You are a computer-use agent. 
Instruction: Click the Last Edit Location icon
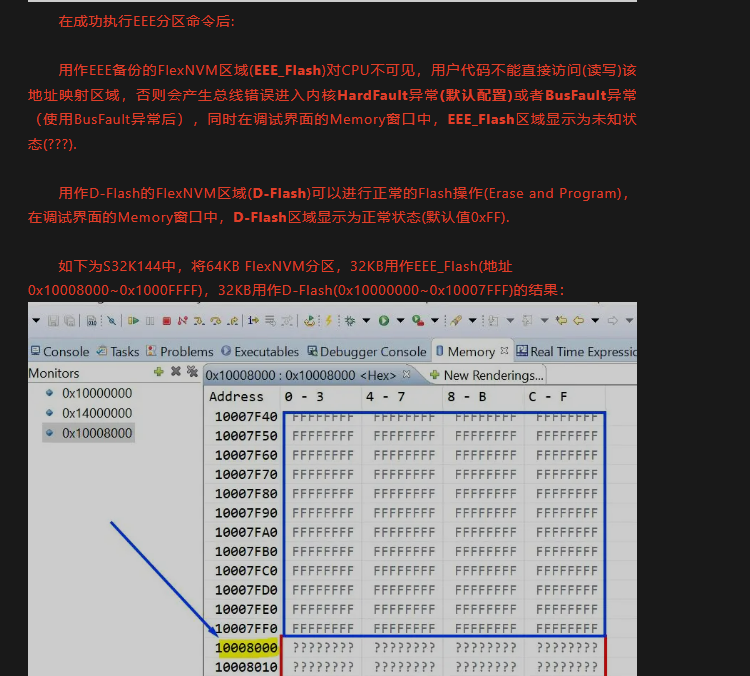coord(562,321)
